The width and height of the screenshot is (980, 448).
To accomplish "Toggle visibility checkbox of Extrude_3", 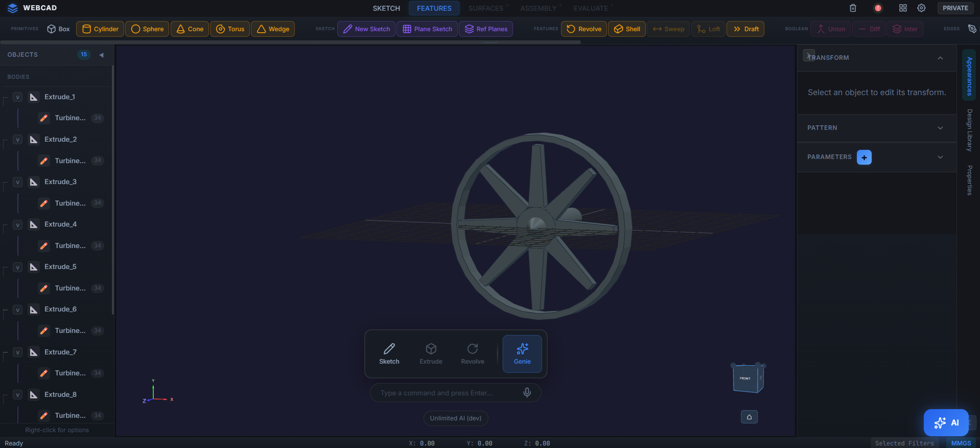I will coord(18,182).
